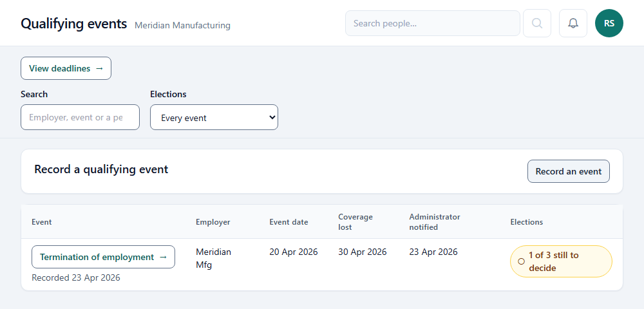This screenshot has height=309, width=644.
Task: Click the magnifier search icon button
Action: click(x=537, y=23)
